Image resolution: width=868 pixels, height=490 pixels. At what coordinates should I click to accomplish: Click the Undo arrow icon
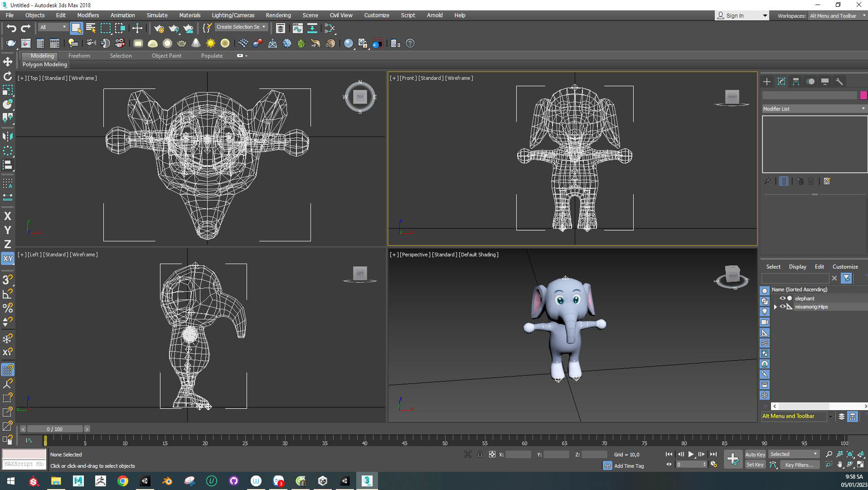[11, 28]
